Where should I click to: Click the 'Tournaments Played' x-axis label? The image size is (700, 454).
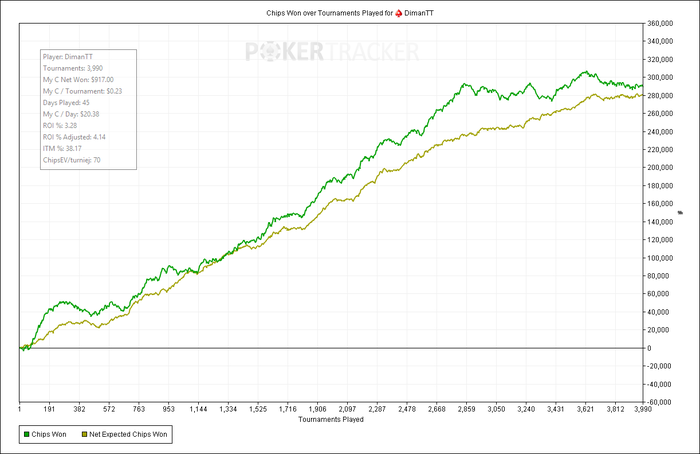(x=331, y=420)
